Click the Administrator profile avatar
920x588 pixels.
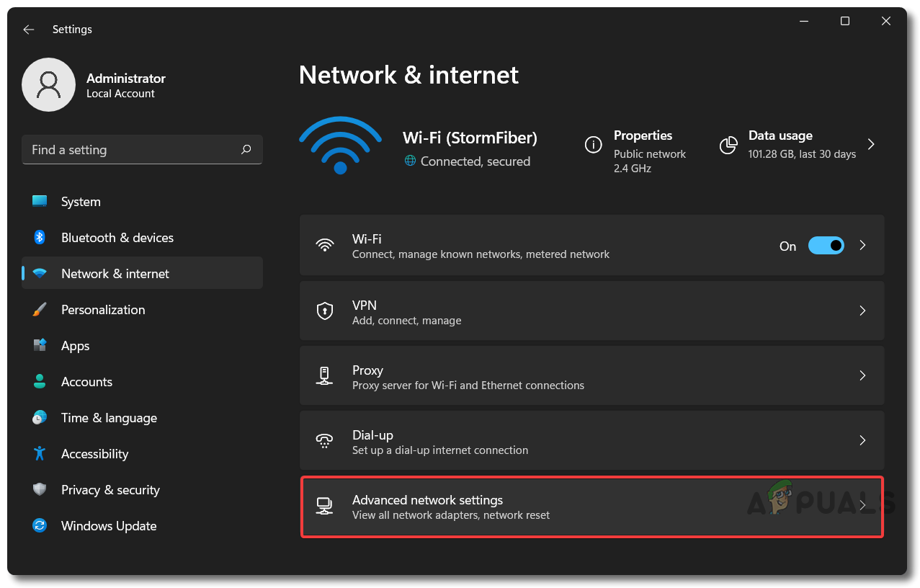tap(49, 85)
